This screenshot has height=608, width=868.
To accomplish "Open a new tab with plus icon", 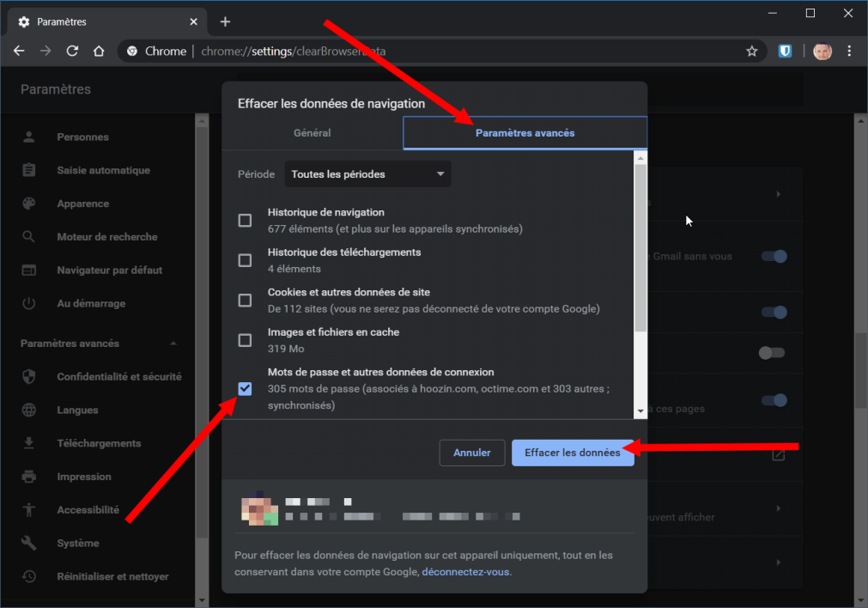I will 225,21.
